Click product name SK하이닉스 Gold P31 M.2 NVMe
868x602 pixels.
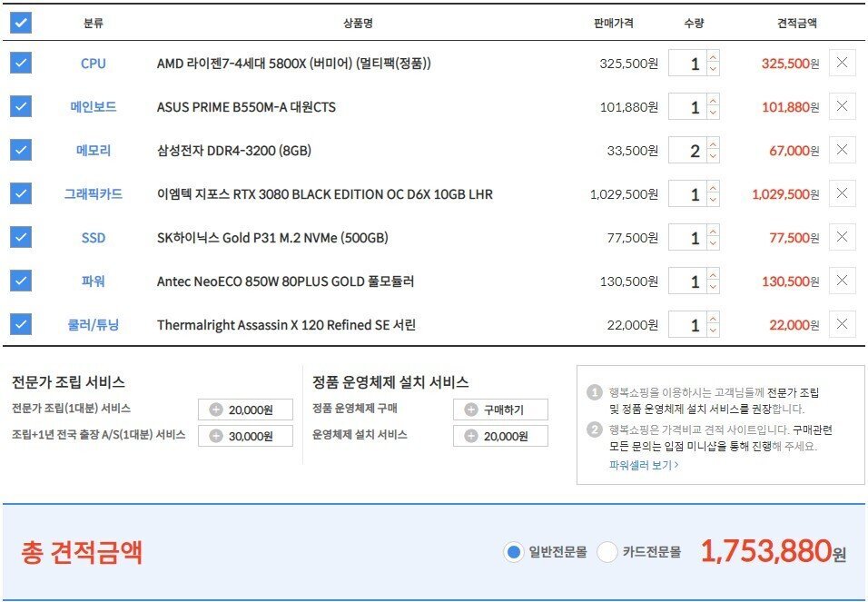pyautogui.click(x=272, y=238)
